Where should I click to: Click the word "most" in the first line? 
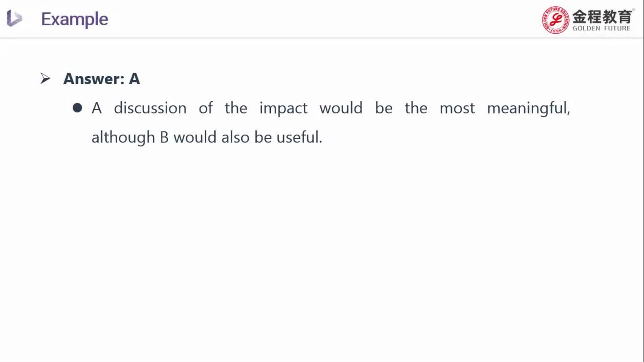click(457, 108)
